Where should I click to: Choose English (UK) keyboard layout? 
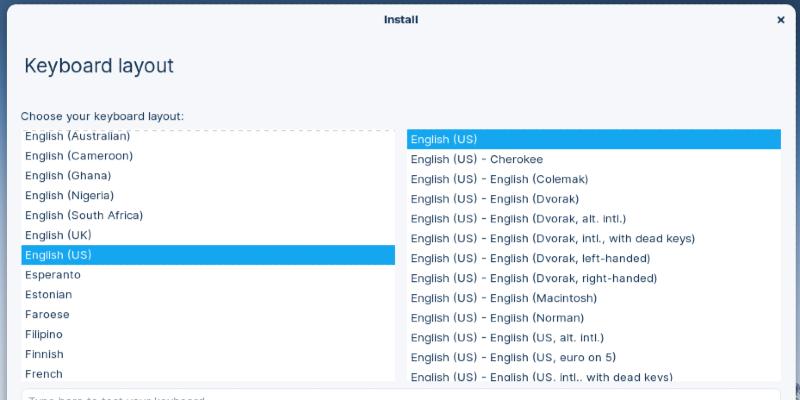click(58, 235)
